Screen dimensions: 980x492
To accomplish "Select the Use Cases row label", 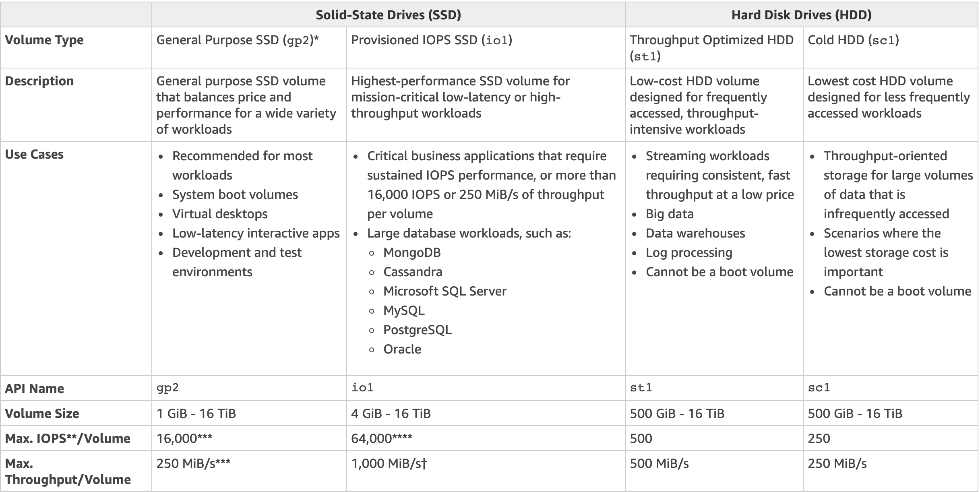I will pyautogui.click(x=34, y=154).
